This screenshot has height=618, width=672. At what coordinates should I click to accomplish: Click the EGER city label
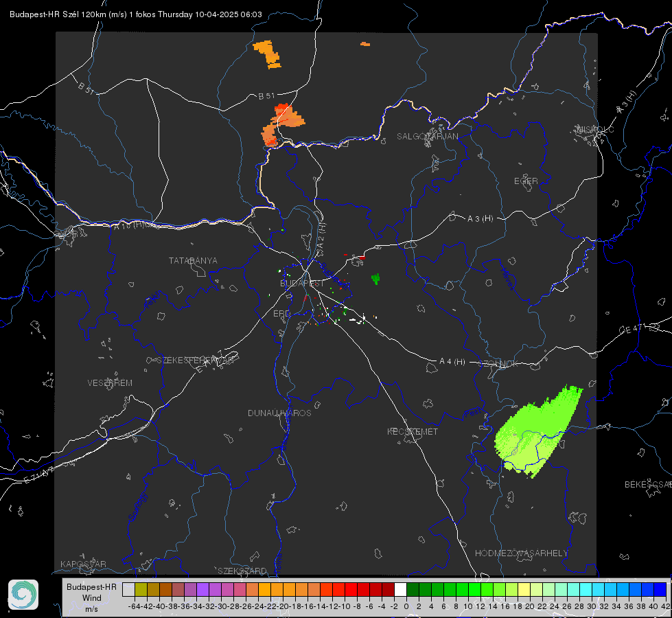click(x=526, y=181)
